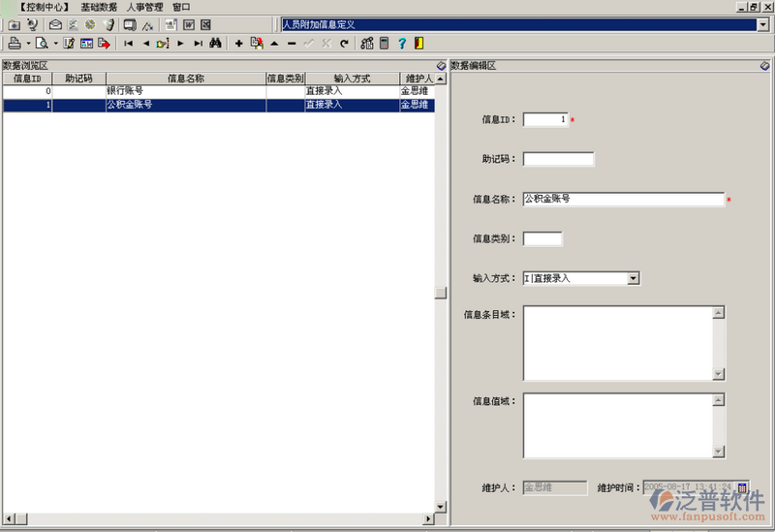
Task: Click the blue question mark help icon
Action: click(401, 44)
